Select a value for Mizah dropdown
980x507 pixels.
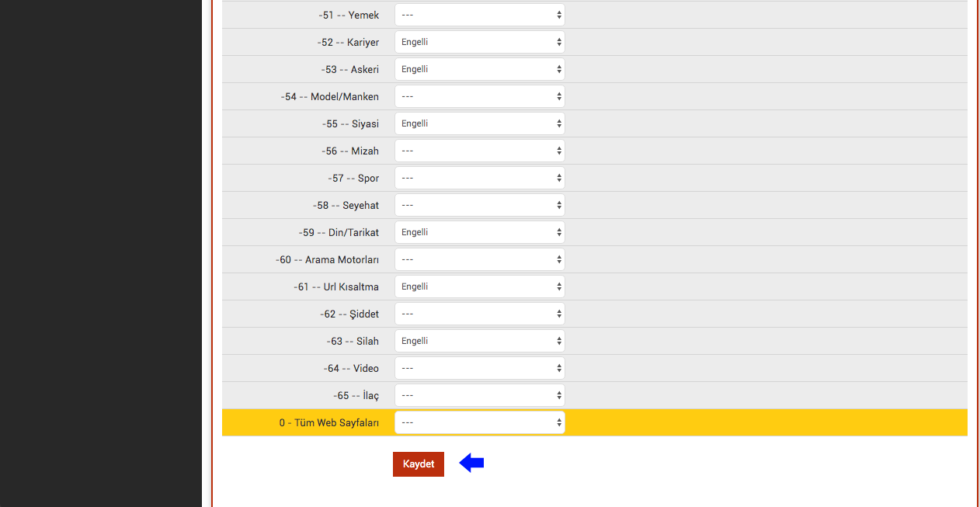pyautogui.click(x=480, y=151)
